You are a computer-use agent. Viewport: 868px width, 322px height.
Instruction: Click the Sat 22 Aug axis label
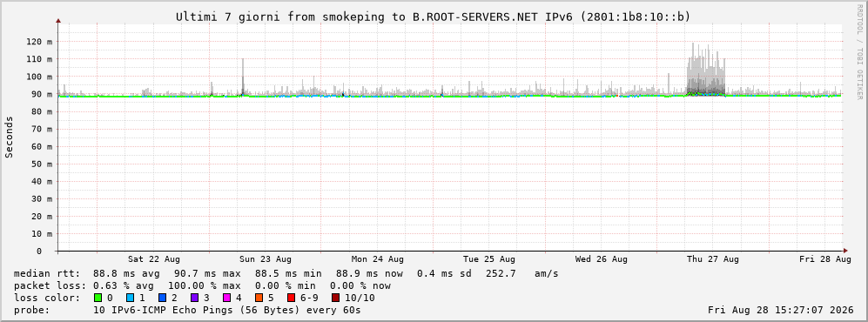pos(154,259)
